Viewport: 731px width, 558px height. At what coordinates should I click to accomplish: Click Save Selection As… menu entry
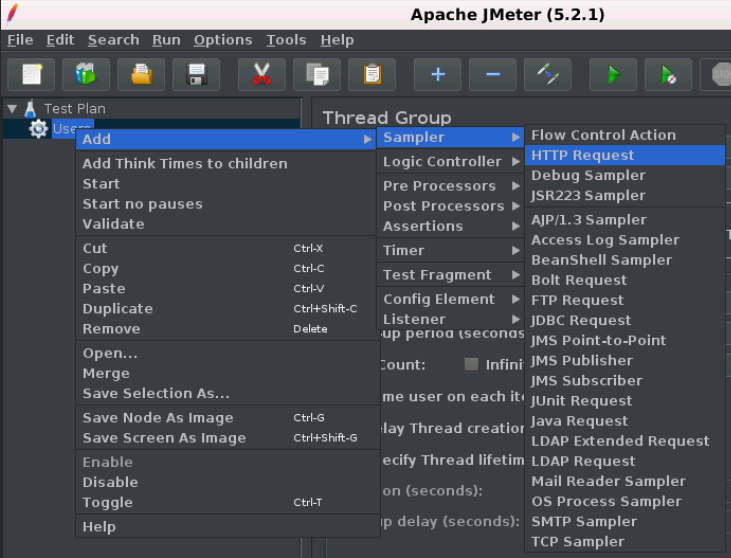(x=226, y=393)
